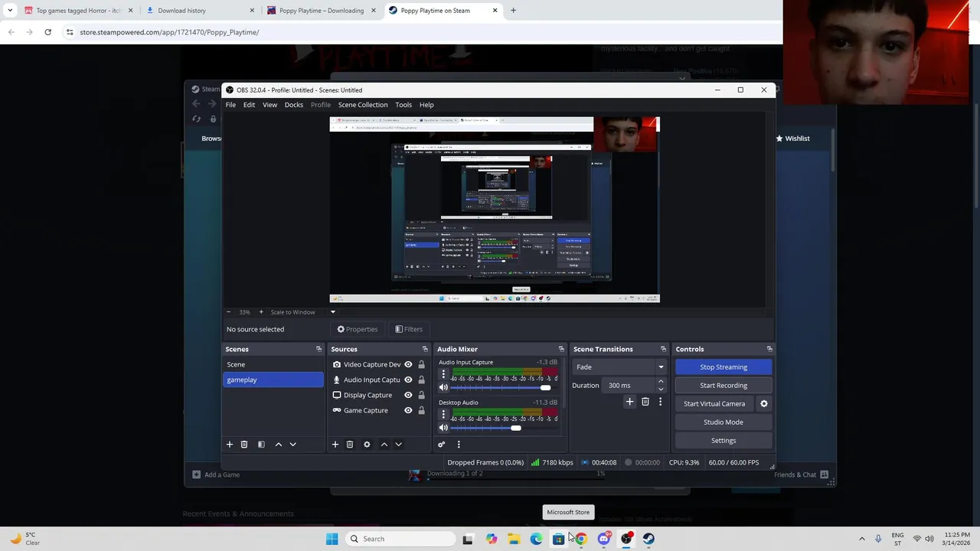Image resolution: width=980 pixels, height=551 pixels.
Task: Open the Audio Mixer bottom options menu
Action: pos(459,445)
